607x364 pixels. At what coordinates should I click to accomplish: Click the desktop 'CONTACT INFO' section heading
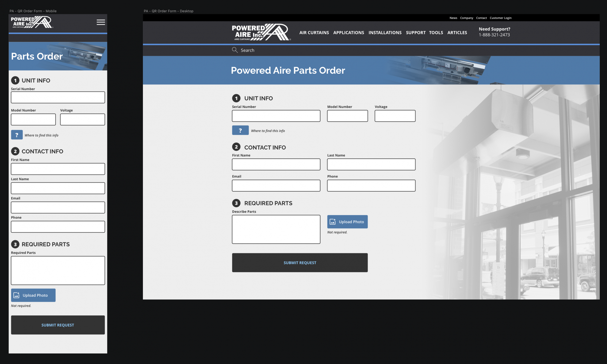(x=265, y=147)
